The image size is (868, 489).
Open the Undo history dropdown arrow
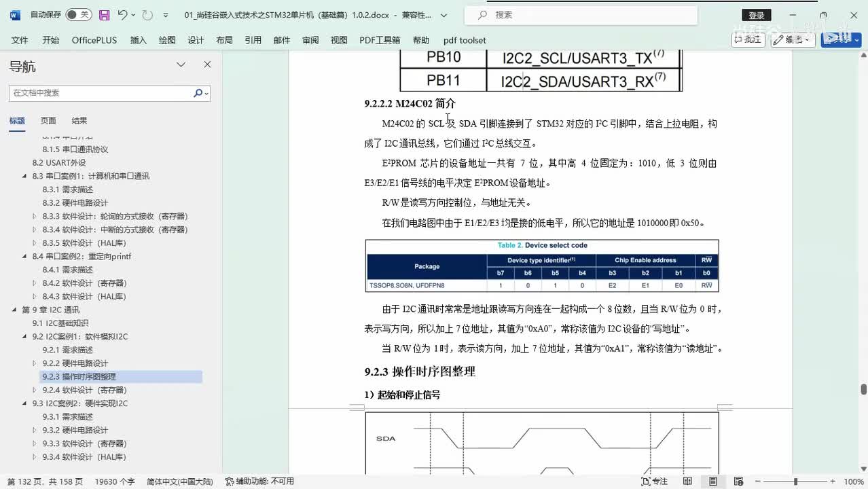(x=133, y=14)
